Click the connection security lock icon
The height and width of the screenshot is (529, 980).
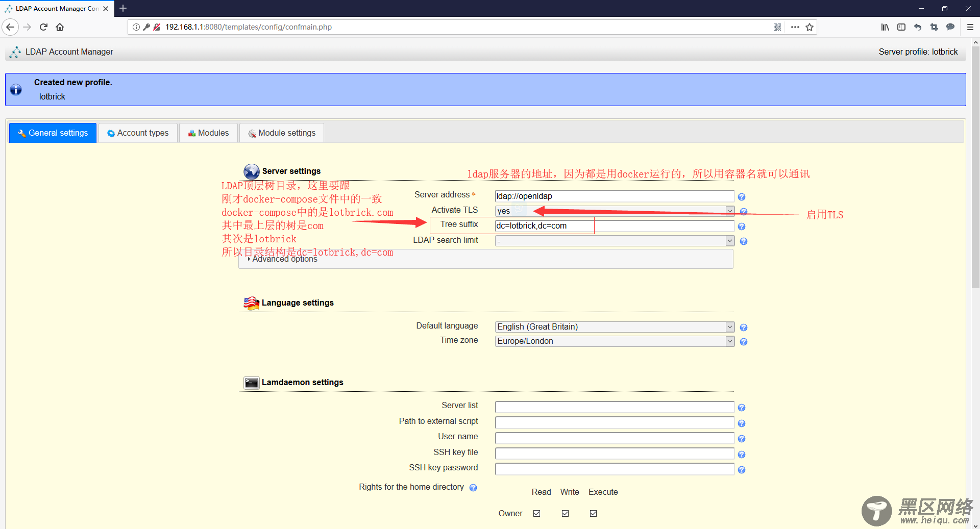(157, 27)
